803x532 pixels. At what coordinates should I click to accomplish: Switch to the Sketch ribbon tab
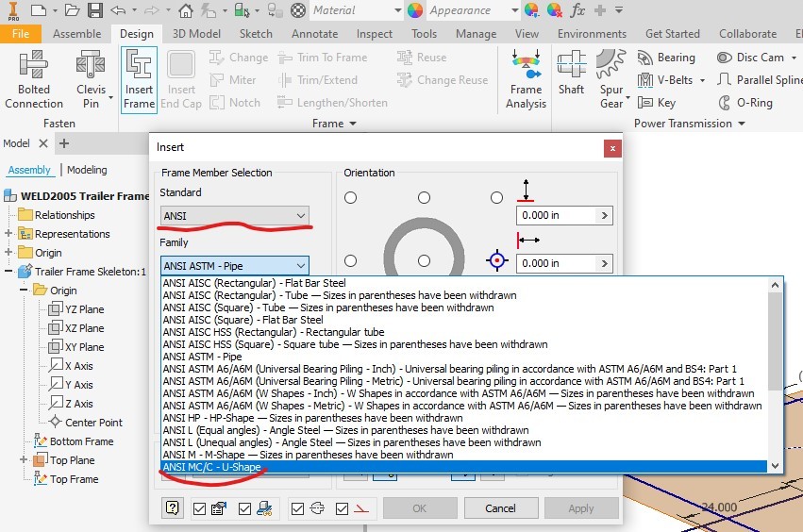point(256,34)
